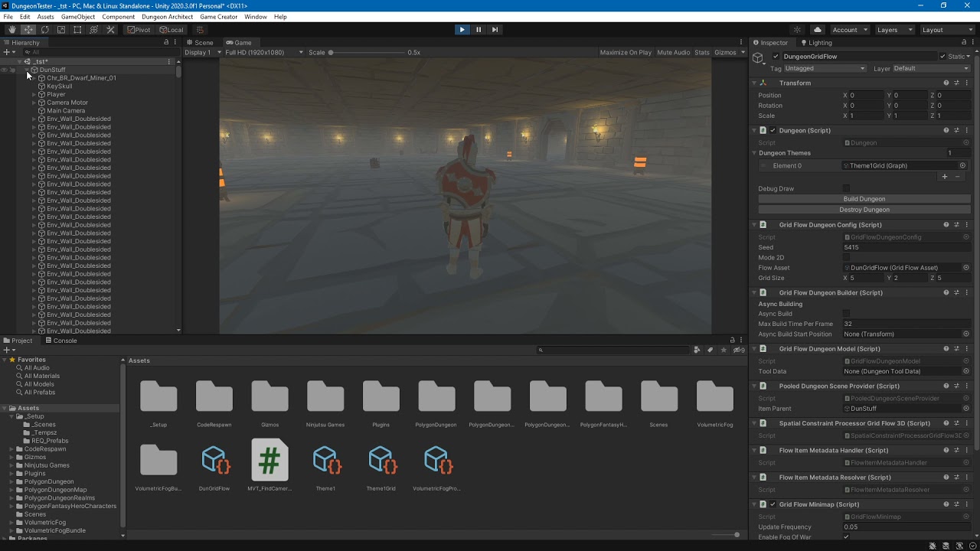Collapse the Dungeon Themes list
The height and width of the screenshot is (551, 980).
(x=754, y=153)
